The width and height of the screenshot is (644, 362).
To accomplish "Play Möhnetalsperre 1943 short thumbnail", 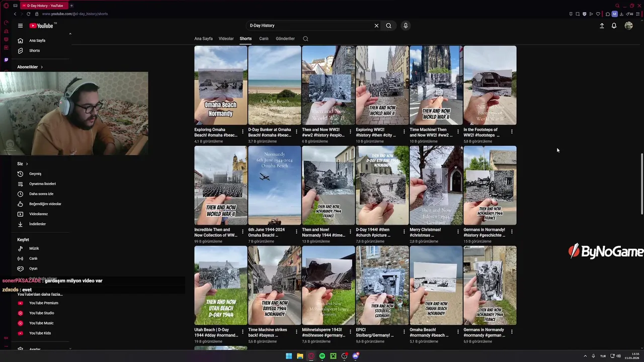I will click(329, 286).
